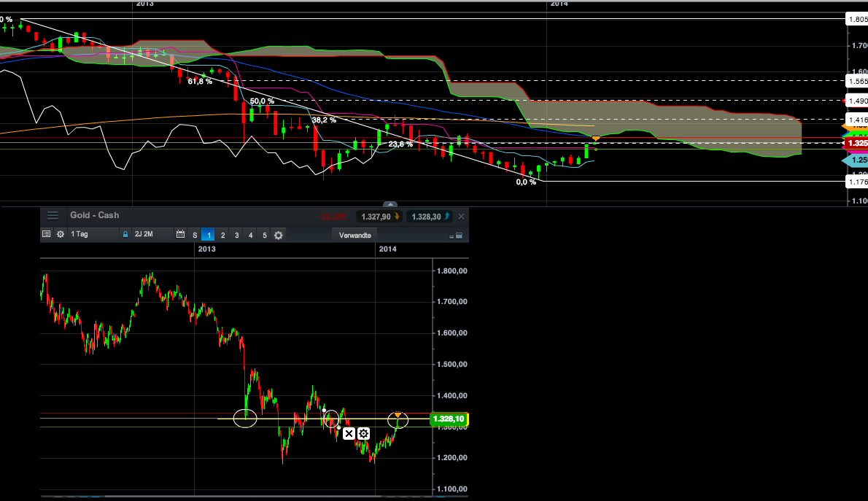The width and height of the screenshot is (868, 501).
Task: Click the settings gear next to the legend icon
Action: (61, 234)
